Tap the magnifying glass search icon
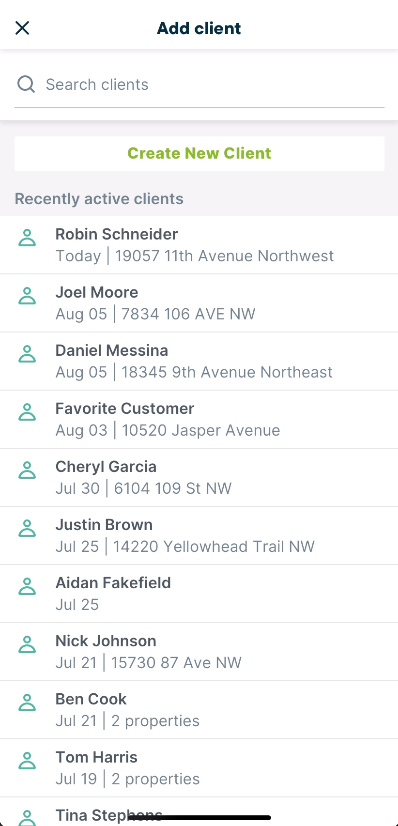 tap(26, 84)
